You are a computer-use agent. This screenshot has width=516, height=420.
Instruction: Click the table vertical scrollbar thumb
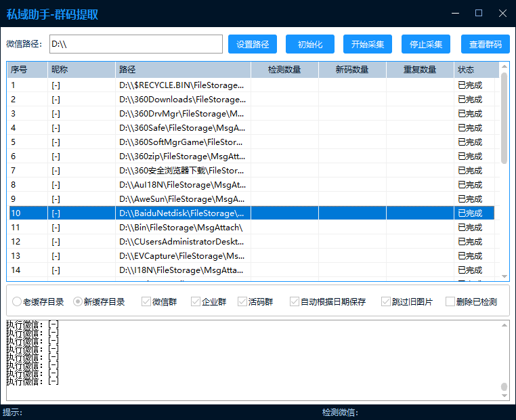tap(504, 118)
